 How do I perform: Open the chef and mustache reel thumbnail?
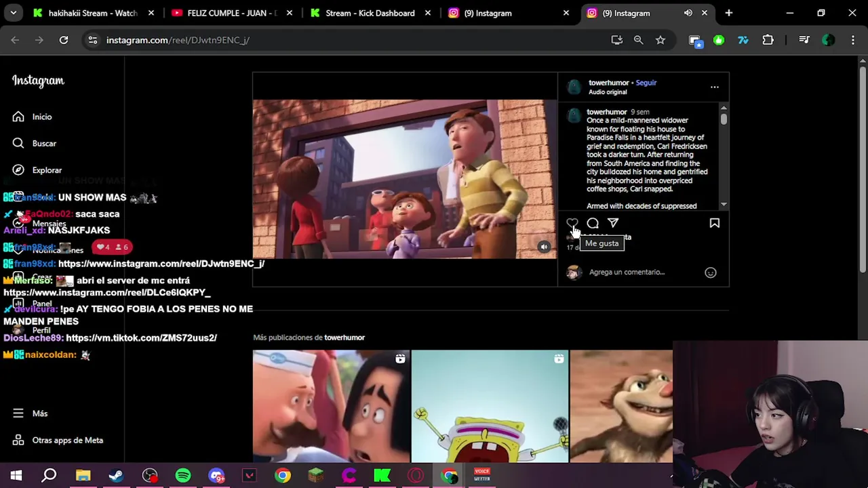click(331, 406)
